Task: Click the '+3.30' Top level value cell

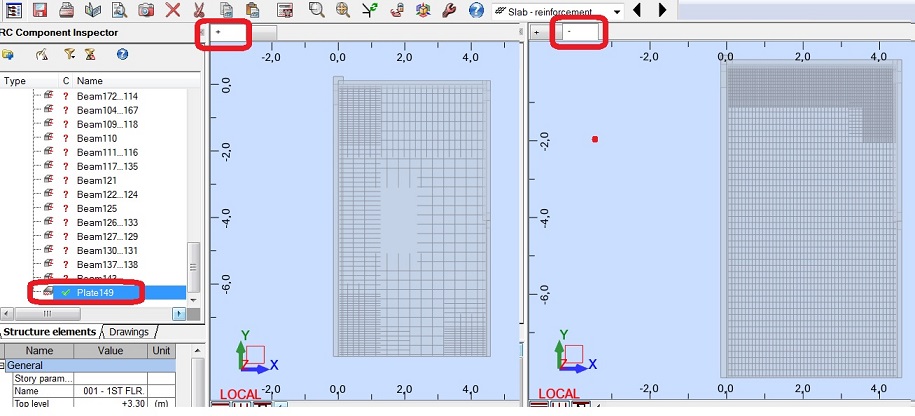Action: coord(110,403)
